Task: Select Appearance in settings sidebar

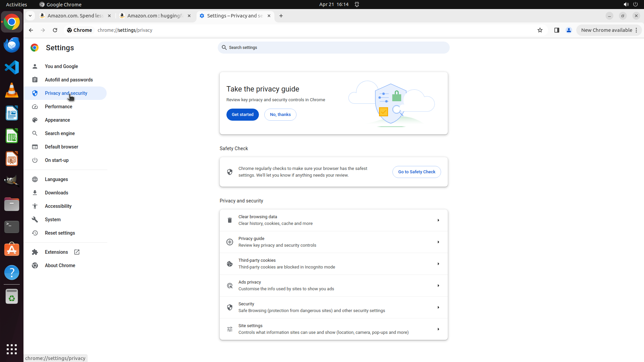Action: pyautogui.click(x=57, y=120)
